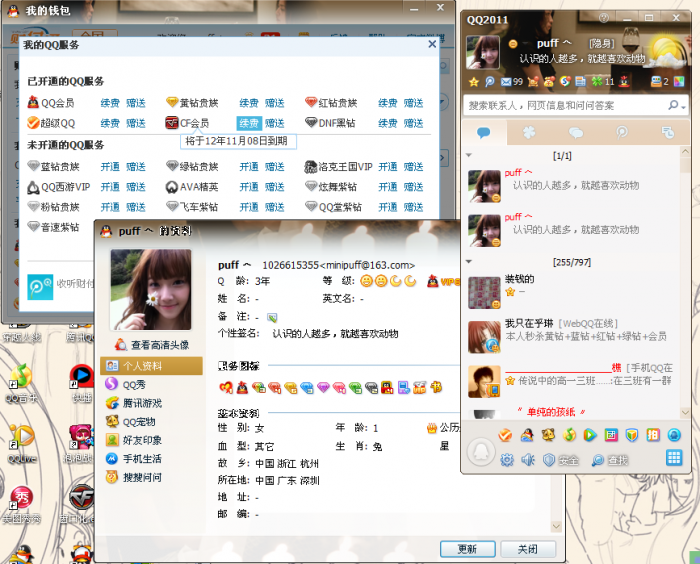This screenshot has width=700, height=564.
Task: Open QZone star icon in QQ2011 panel
Action: point(474,82)
